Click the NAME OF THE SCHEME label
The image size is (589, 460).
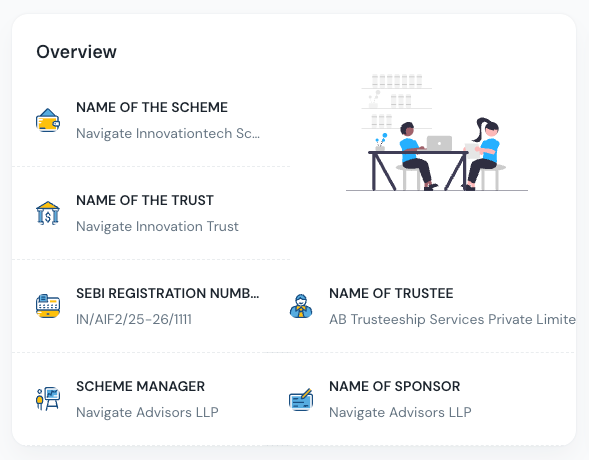tap(152, 107)
